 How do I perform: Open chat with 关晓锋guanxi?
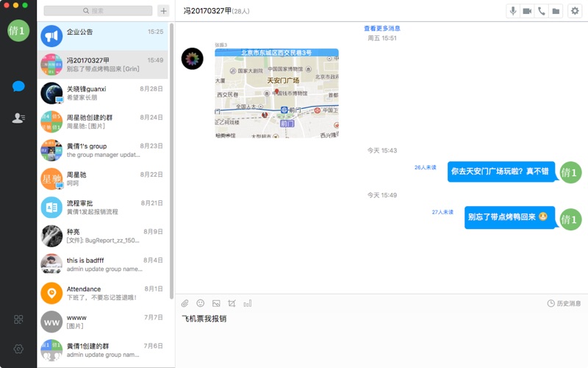coord(102,93)
